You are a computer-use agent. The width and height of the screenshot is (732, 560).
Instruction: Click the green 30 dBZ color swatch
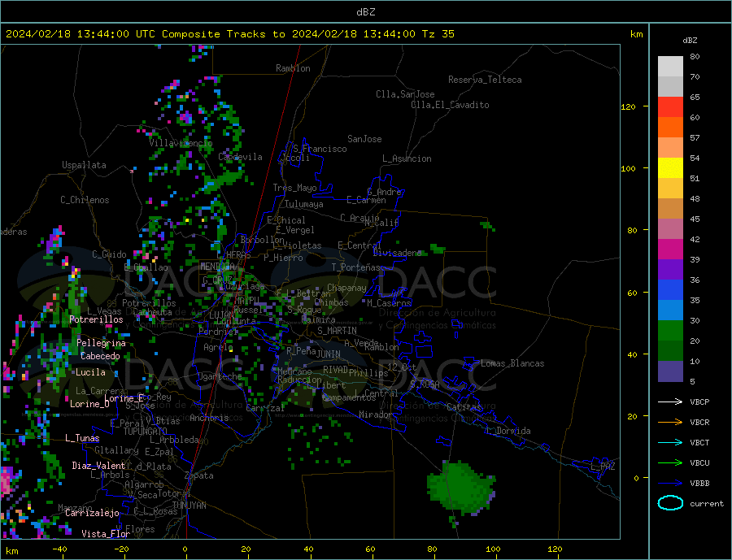pyautogui.click(x=670, y=331)
